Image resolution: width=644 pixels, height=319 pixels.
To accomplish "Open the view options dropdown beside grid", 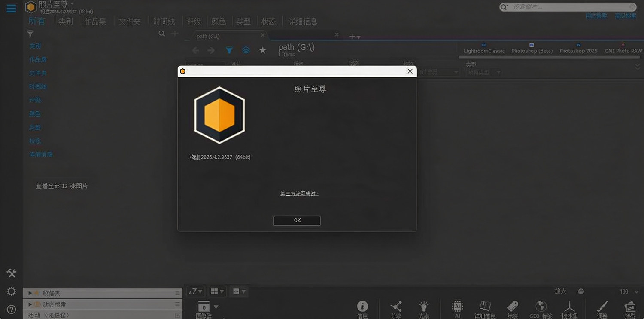I will pyautogui.click(x=239, y=291).
